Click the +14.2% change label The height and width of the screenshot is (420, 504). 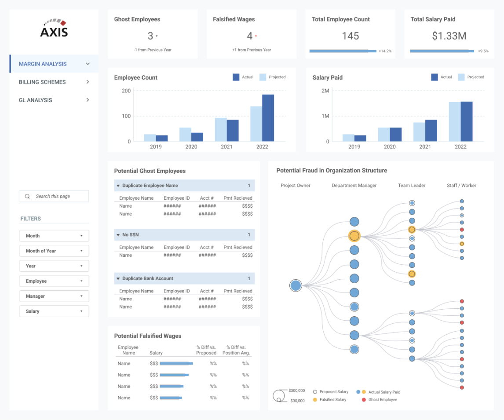pyautogui.click(x=385, y=51)
